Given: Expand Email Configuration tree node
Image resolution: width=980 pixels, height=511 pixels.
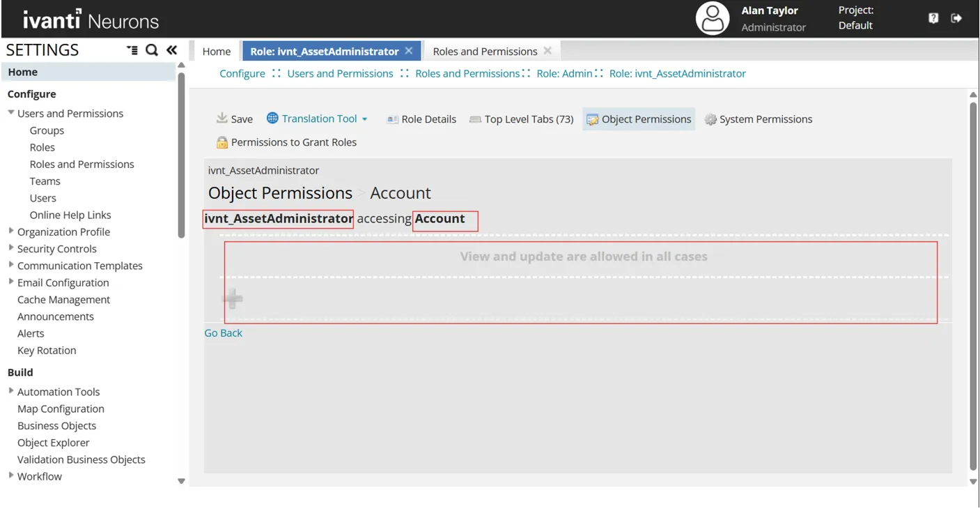Looking at the screenshot, I should click(x=11, y=282).
